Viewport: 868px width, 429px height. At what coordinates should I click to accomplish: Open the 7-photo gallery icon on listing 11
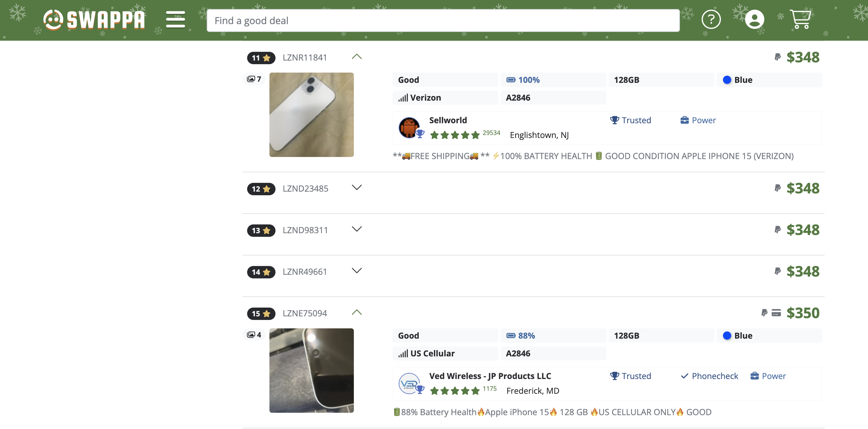(x=254, y=79)
